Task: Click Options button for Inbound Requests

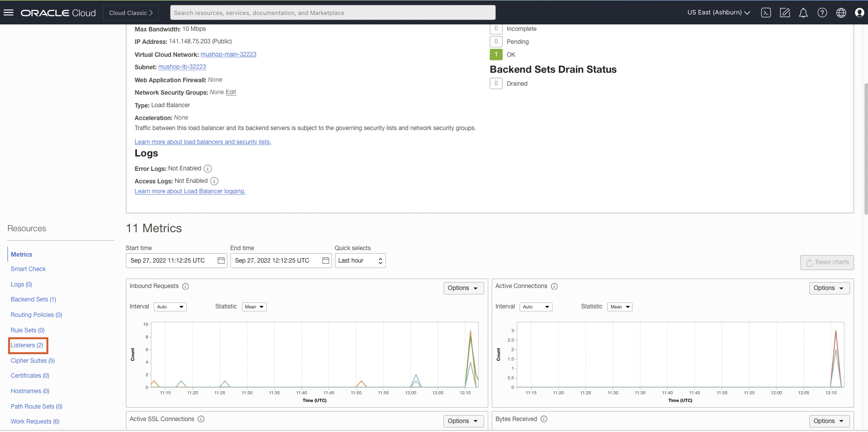Action: point(463,288)
